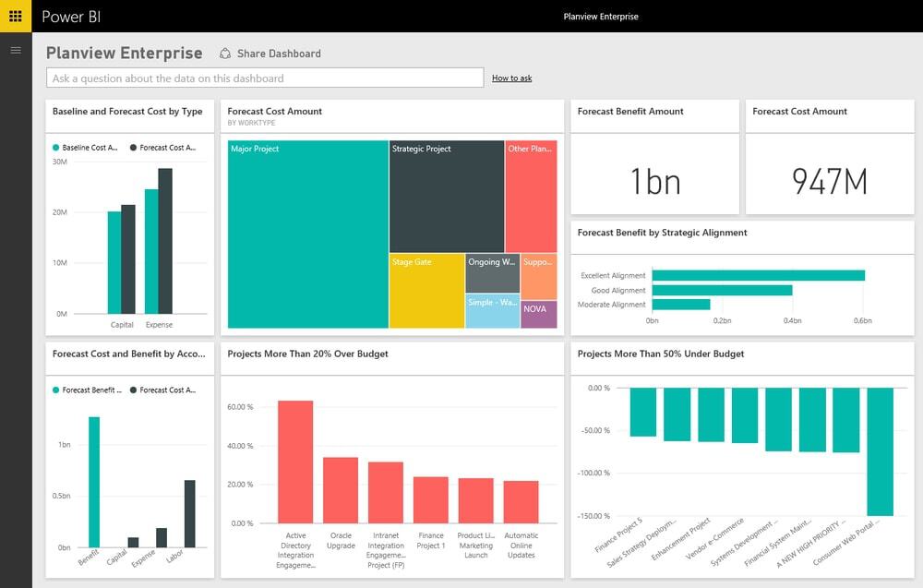The image size is (923, 588).
Task: Click Product Li... Marketing Launch bar
Action: [x=475, y=501]
